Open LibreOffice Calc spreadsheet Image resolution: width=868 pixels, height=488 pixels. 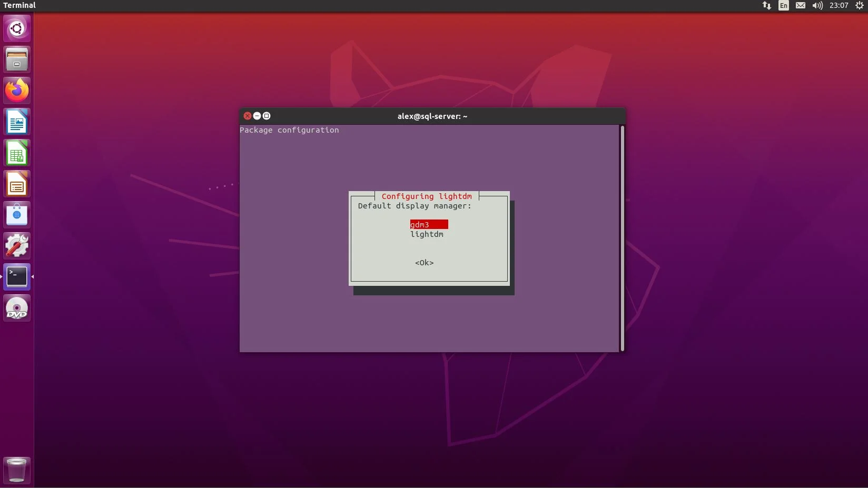[x=17, y=153]
